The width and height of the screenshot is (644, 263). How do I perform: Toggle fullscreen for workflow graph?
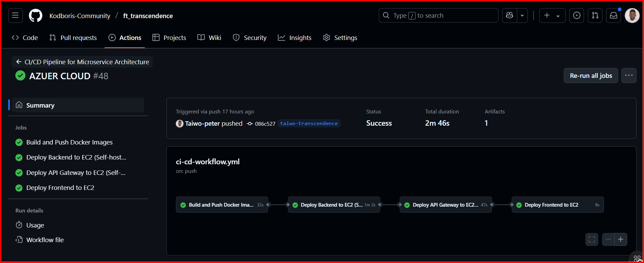(x=592, y=239)
